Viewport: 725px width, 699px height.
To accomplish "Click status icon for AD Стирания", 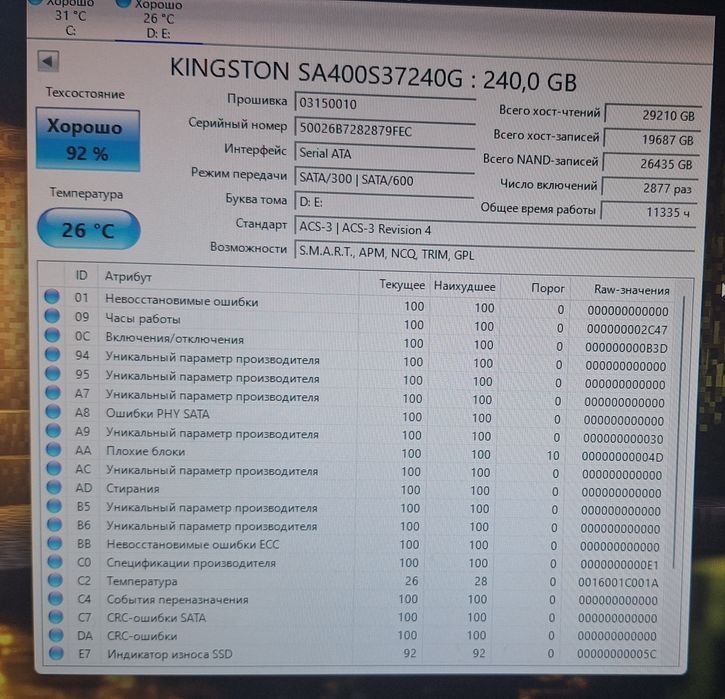I will pos(54,487).
